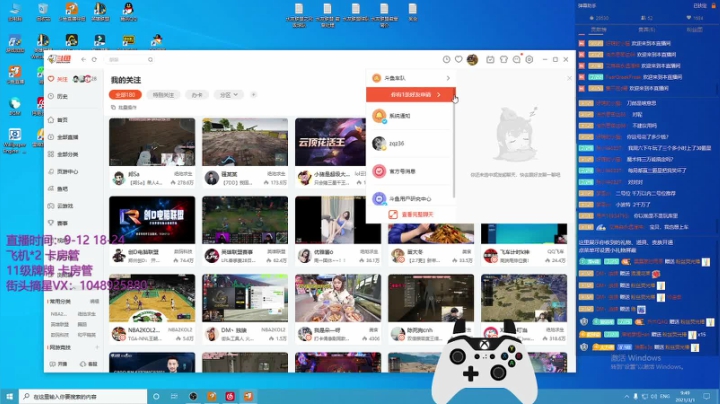Open Task View on the taskbar

click(174, 396)
